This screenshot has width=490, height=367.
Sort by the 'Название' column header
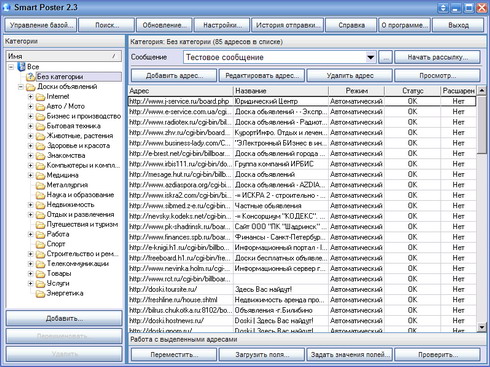coord(281,91)
